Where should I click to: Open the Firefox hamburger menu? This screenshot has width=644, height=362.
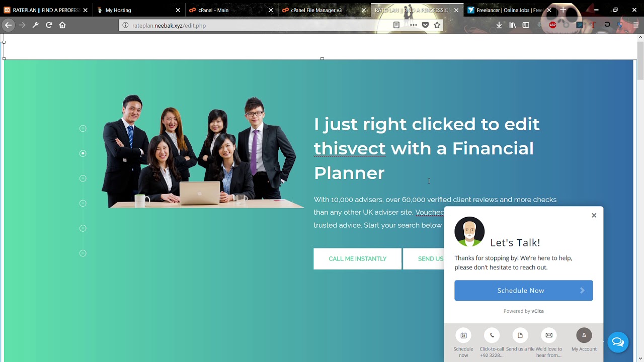[636, 25]
